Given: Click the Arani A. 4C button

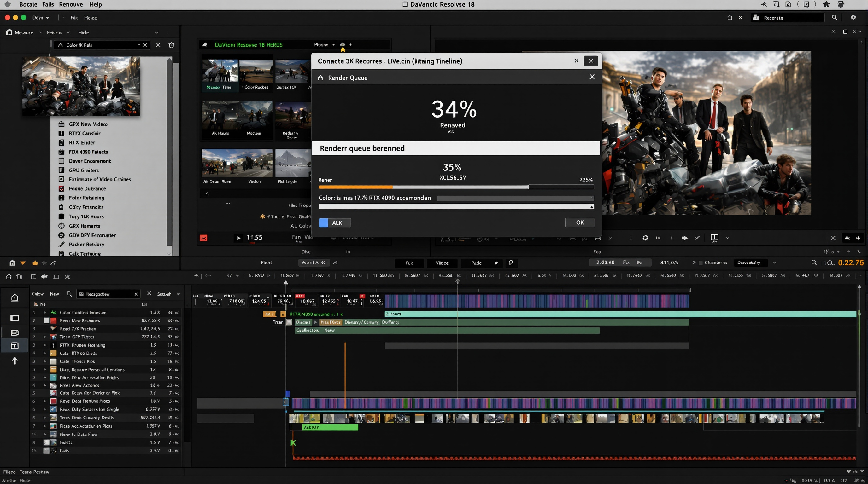Looking at the screenshot, I should tap(314, 262).
